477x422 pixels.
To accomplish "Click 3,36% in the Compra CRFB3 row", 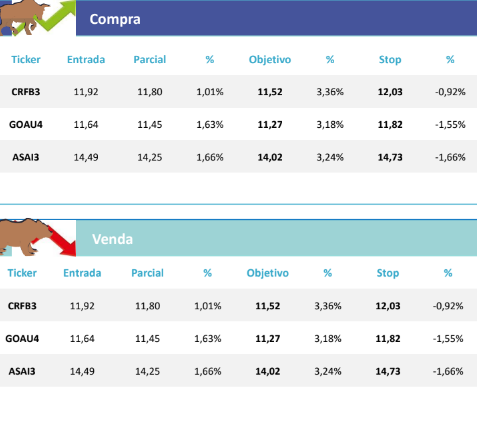I will coord(330,92).
